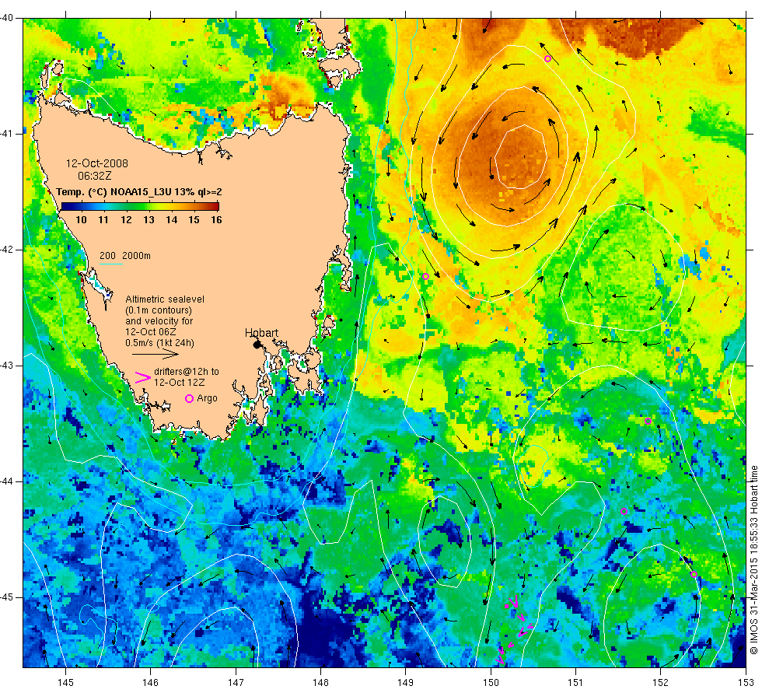Click the IMOS copyright timestamp text
The height and width of the screenshot is (700, 762).
pyautogui.click(x=753, y=560)
